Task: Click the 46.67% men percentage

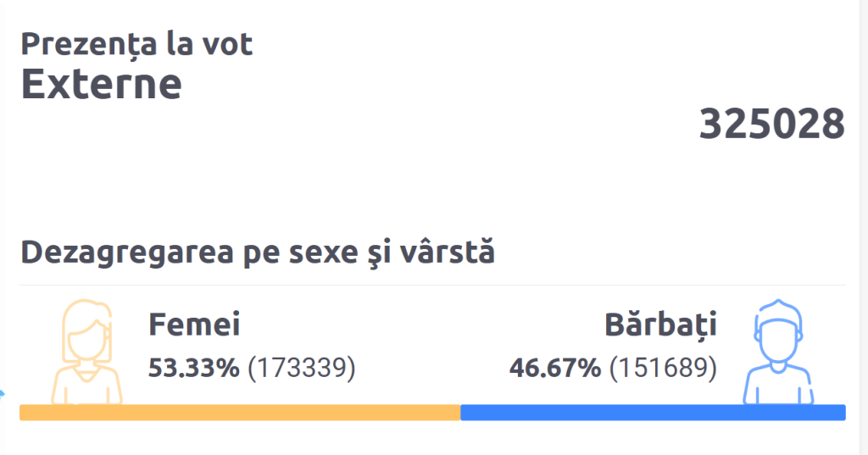Action: coord(554,369)
